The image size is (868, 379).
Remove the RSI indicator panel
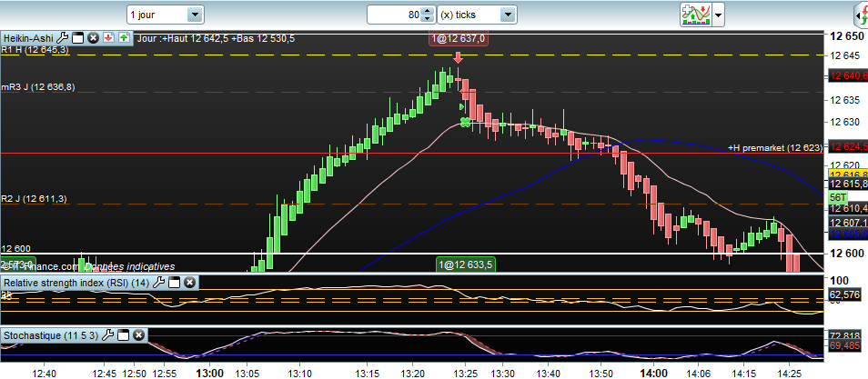(189, 283)
